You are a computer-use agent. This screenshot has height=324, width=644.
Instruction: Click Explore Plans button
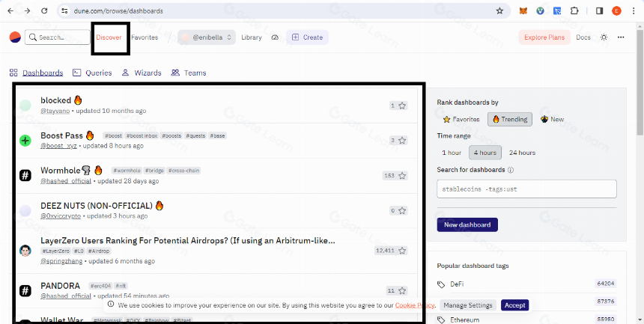pos(544,37)
